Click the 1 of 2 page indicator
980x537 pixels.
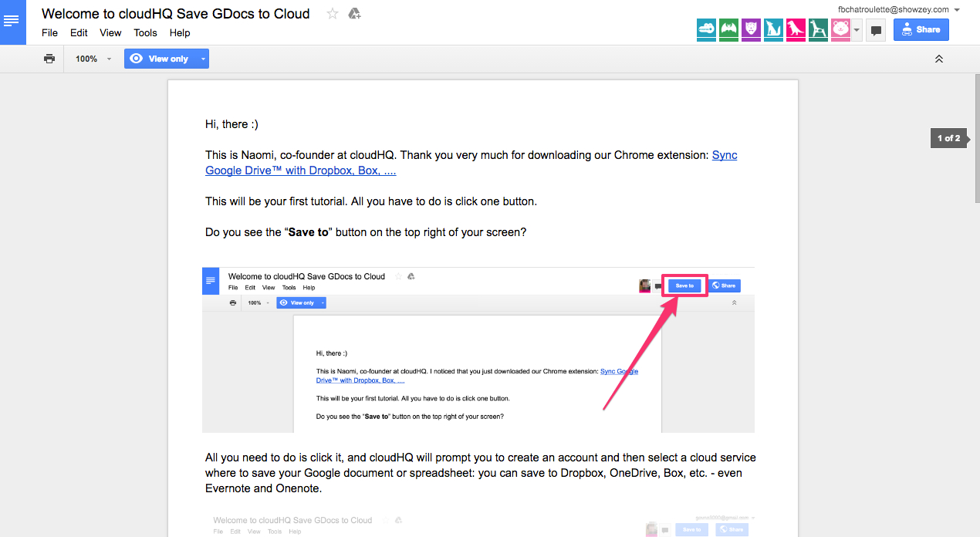(948, 138)
